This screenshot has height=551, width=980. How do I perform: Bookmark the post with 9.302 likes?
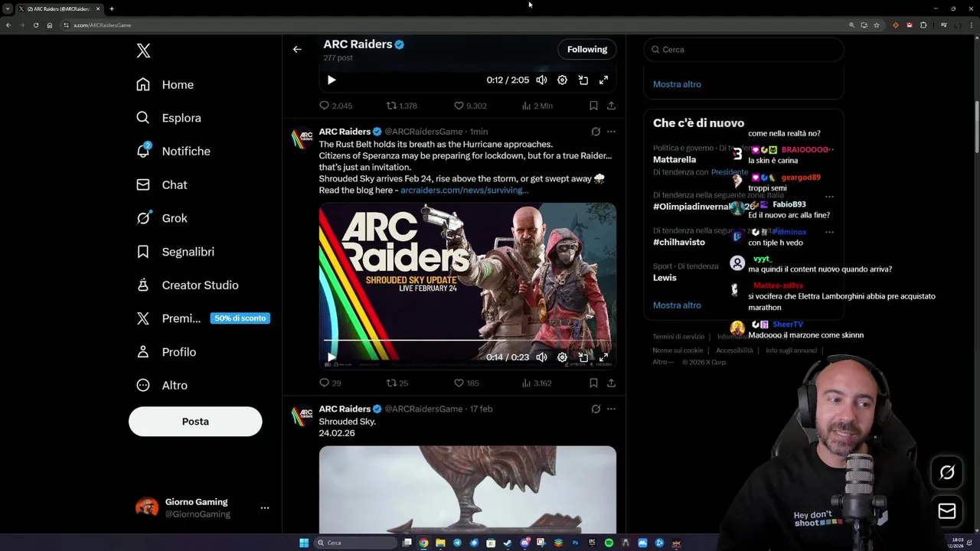pos(593,106)
